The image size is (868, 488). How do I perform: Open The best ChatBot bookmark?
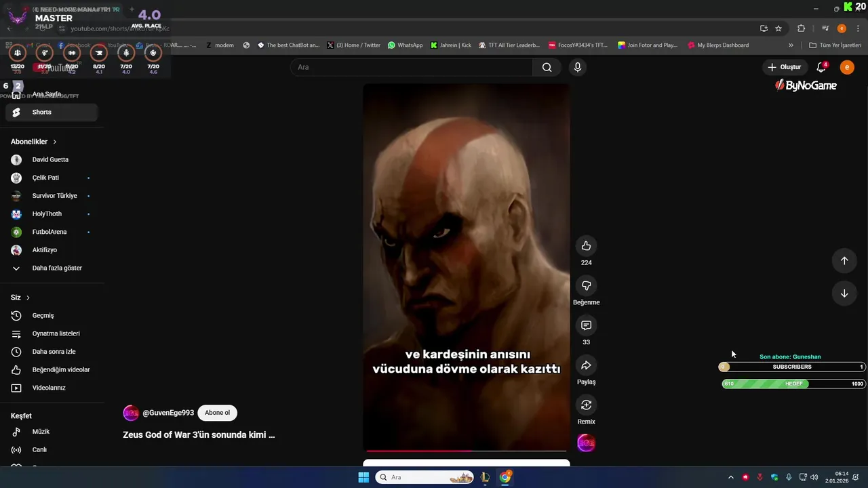pyautogui.click(x=288, y=45)
